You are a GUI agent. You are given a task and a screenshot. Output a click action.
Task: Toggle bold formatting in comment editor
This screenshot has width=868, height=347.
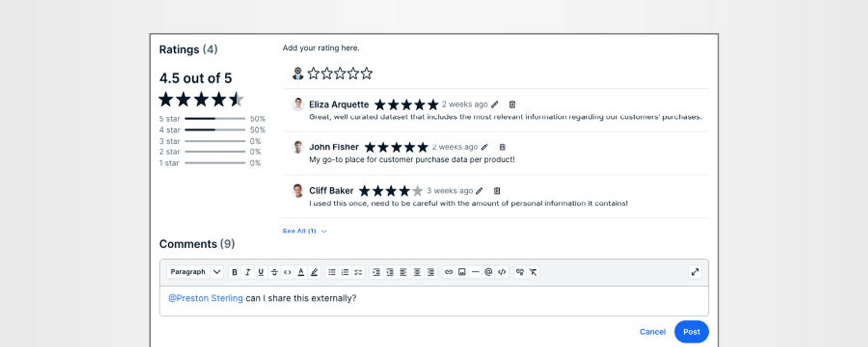pyautogui.click(x=234, y=272)
